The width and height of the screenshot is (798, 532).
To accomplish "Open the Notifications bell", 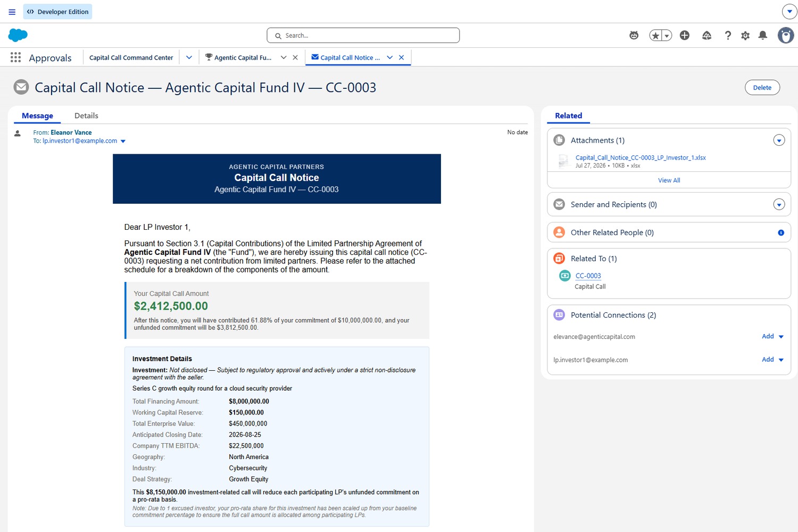I will point(763,36).
